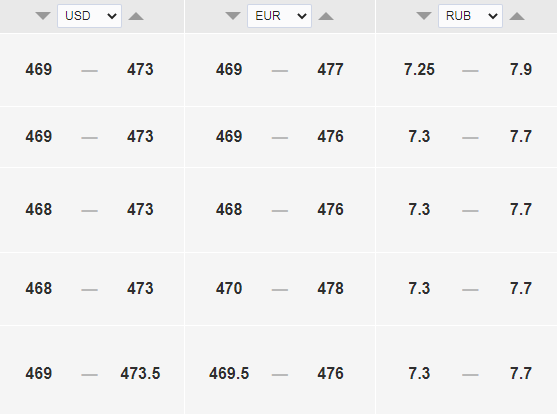The image size is (557, 414).
Task: Select the 478 EUR sell rate
Action: point(330,288)
